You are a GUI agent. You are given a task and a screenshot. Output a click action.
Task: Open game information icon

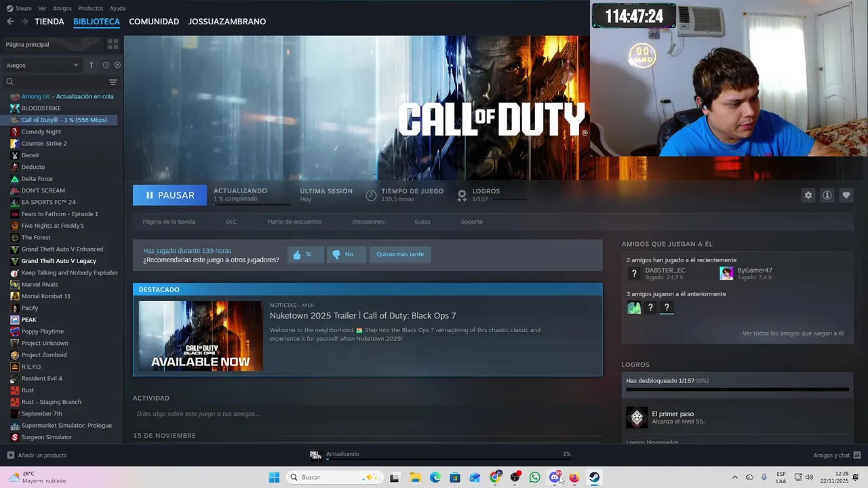point(827,195)
